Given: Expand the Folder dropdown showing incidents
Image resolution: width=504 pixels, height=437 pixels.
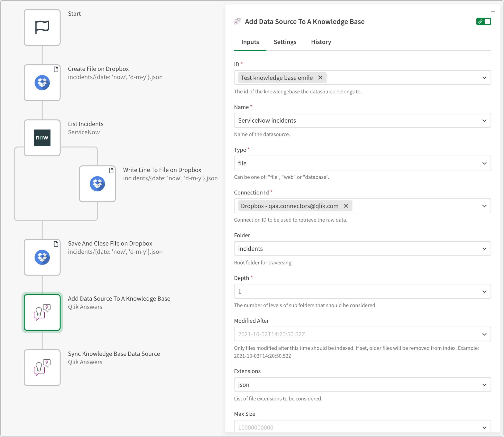Looking at the screenshot, I should coord(484,248).
